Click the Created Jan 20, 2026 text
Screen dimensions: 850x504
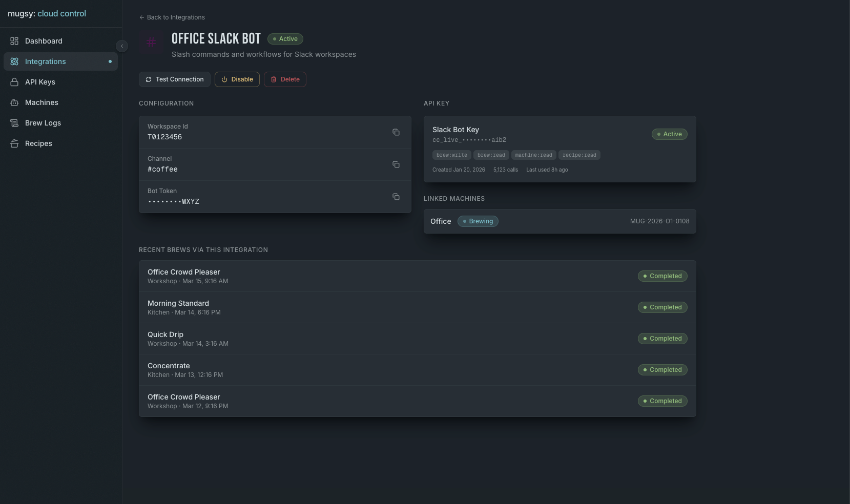(x=459, y=170)
